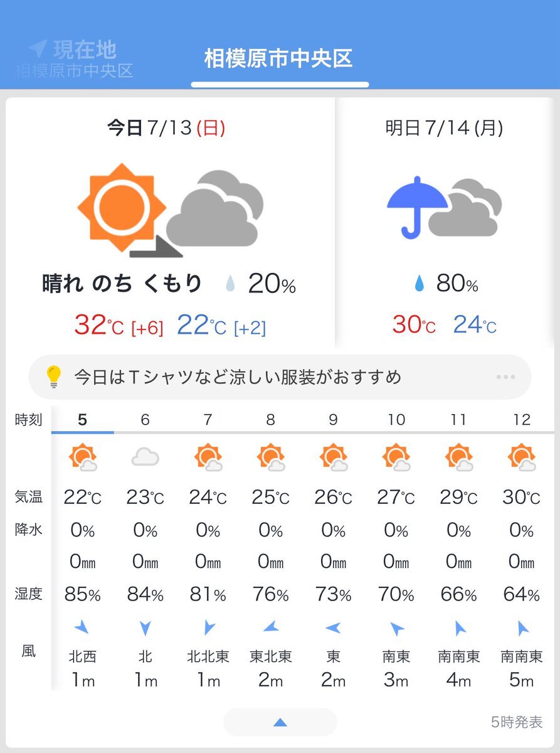The image size is (560, 753).
Task: Tap the 現在地 location label
Action: pos(85,49)
